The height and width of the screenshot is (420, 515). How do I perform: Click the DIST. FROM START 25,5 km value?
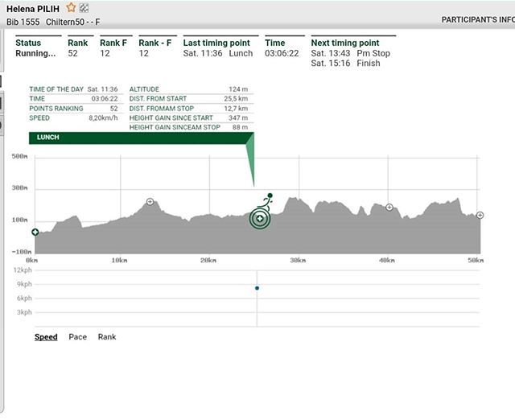[236, 98]
